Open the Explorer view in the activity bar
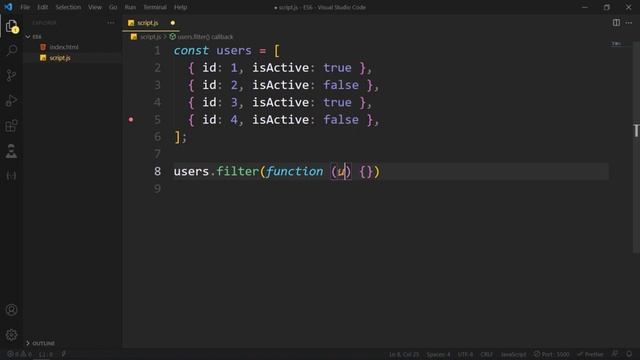Screen dimensions: 640x360 (11, 27)
